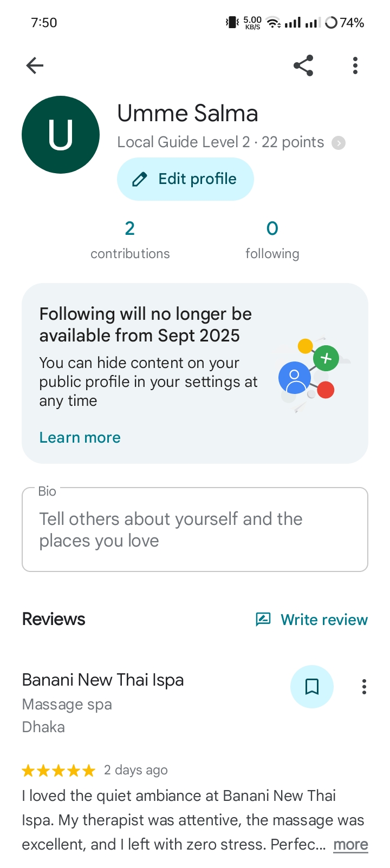Image resolution: width=390 pixels, height=868 pixels.
Task: Tap the five-star review rating
Action: pyautogui.click(x=58, y=770)
